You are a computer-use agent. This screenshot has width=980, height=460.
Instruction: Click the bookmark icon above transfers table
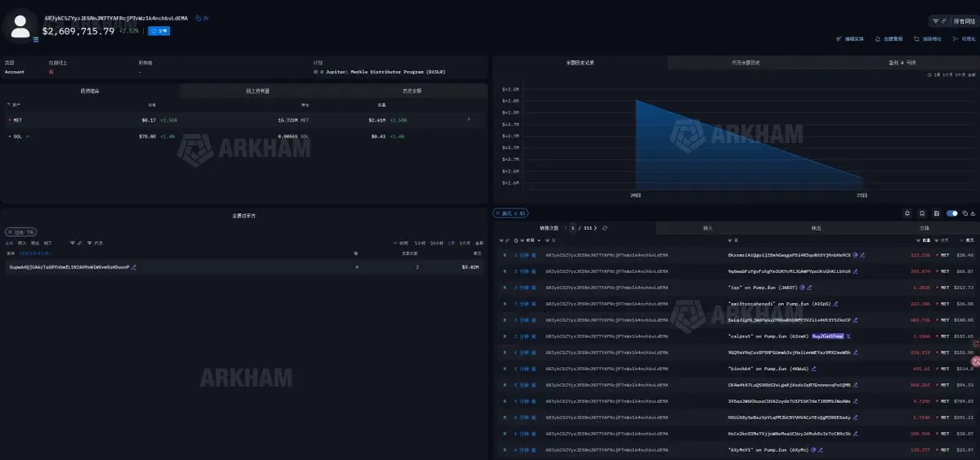click(922, 213)
